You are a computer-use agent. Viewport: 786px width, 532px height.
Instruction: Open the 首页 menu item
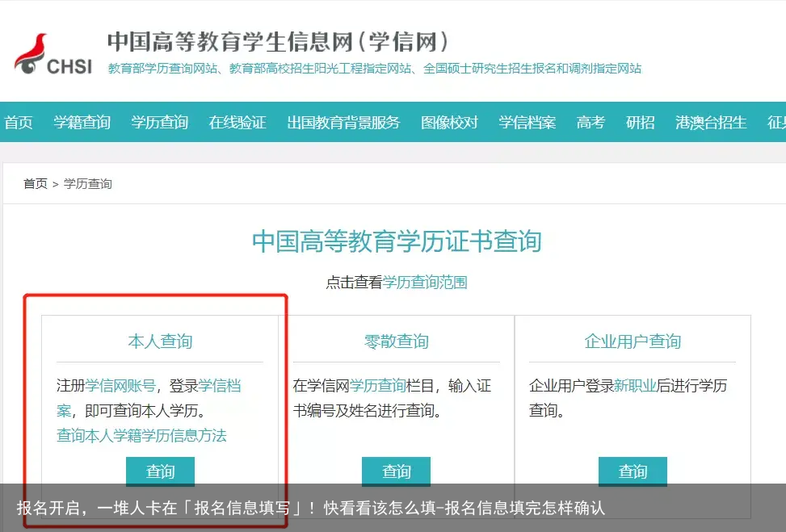pyautogui.click(x=19, y=123)
